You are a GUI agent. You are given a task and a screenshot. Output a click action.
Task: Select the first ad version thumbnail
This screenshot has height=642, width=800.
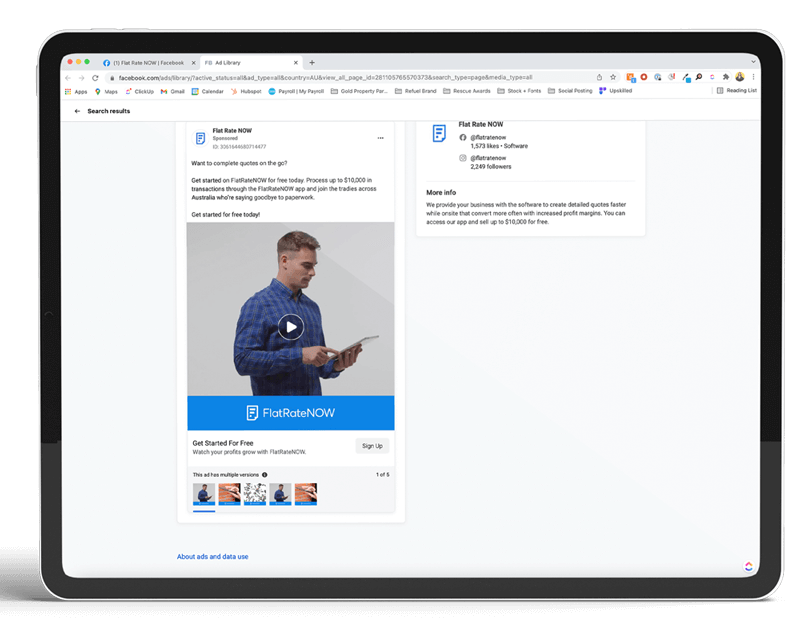pos(204,494)
